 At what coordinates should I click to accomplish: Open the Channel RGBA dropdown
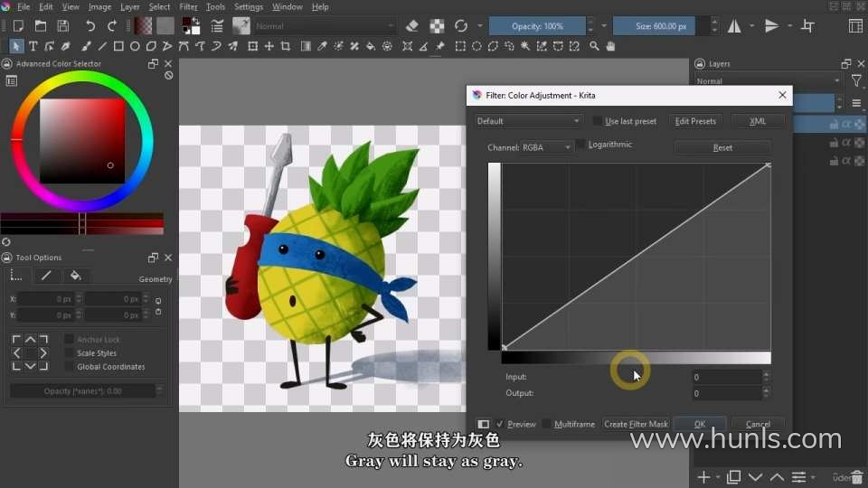pyautogui.click(x=548, y=147)
